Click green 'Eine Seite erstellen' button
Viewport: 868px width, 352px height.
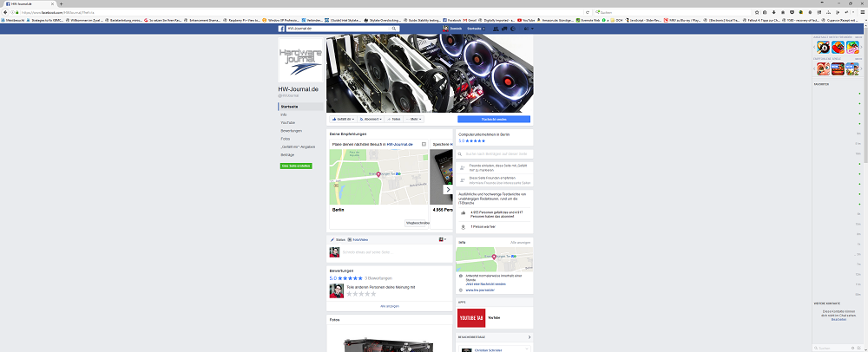tap(296, 166)
